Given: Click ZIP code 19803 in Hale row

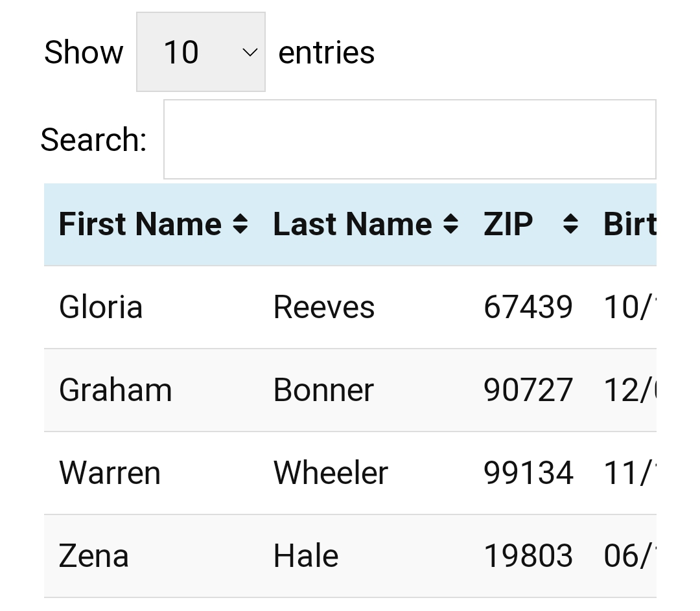Looking at the screenshot, I should click(528, 556).
